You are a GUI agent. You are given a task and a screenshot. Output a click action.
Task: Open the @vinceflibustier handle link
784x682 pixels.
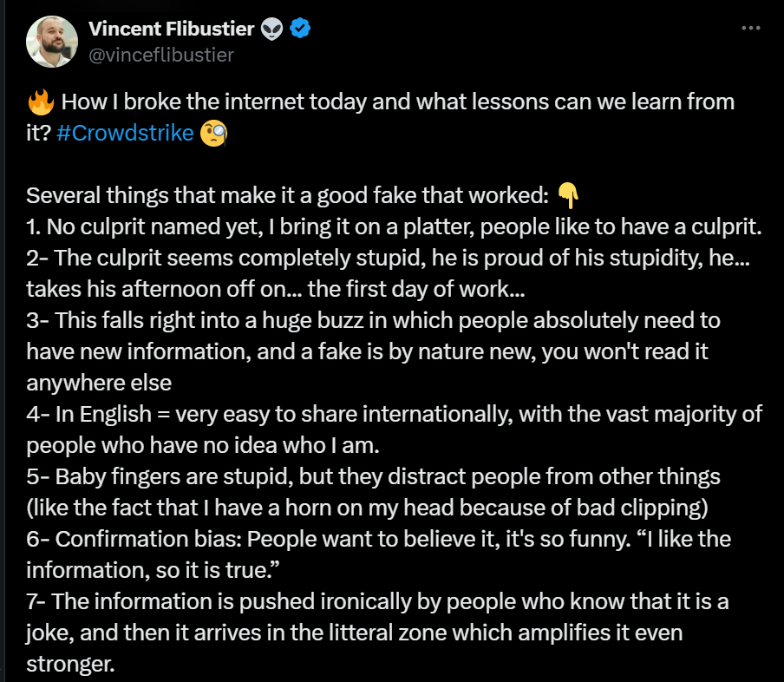pyautogui.click(x=161, y=54)
